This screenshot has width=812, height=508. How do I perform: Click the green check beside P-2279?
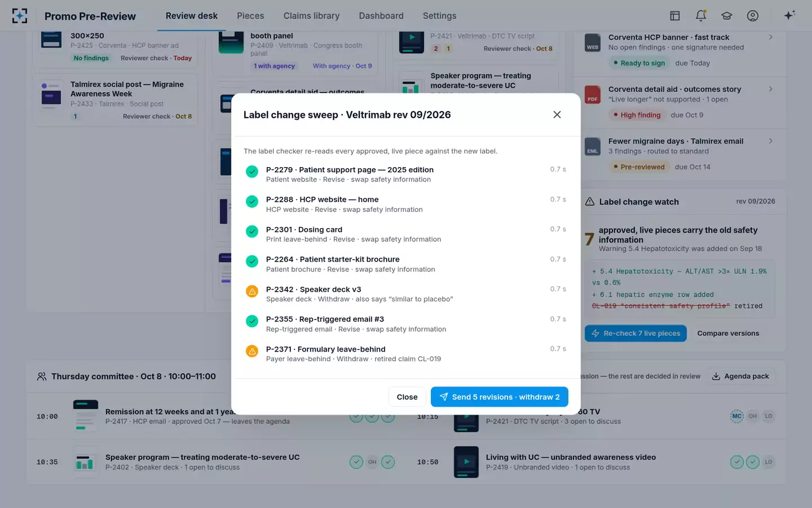pos(252,172)
